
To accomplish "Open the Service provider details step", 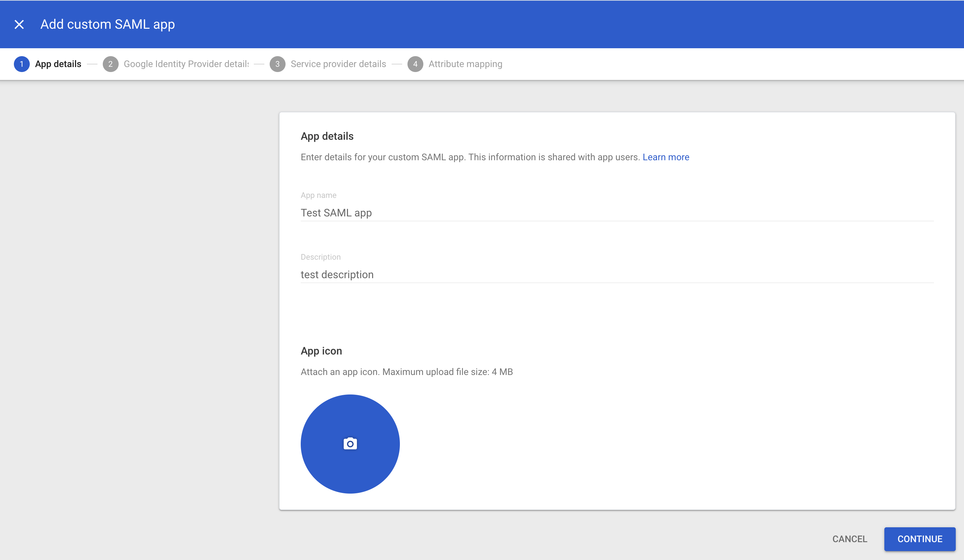I will pyautogui.click(x=338, y=64).
